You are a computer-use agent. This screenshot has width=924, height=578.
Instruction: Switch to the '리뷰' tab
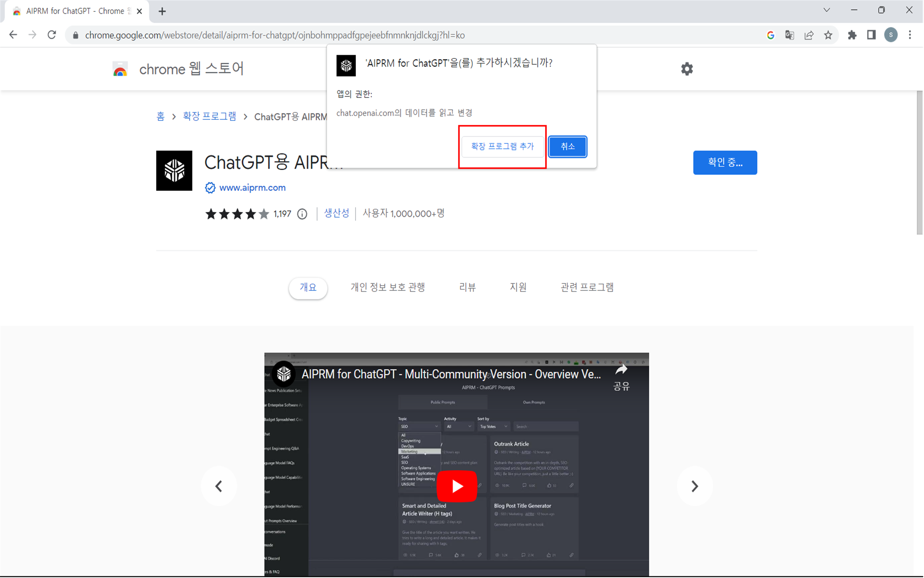pos(468,287)
